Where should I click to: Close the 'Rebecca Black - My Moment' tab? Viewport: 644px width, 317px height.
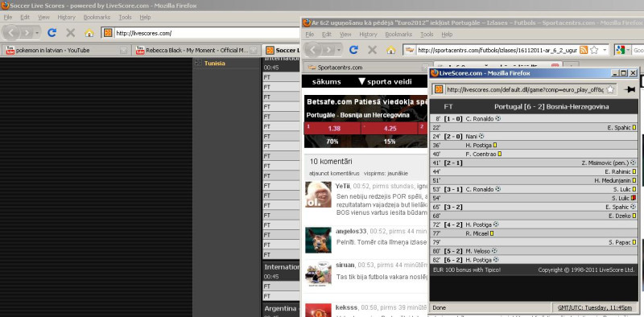pyautogui.click(x=254, y=51)
